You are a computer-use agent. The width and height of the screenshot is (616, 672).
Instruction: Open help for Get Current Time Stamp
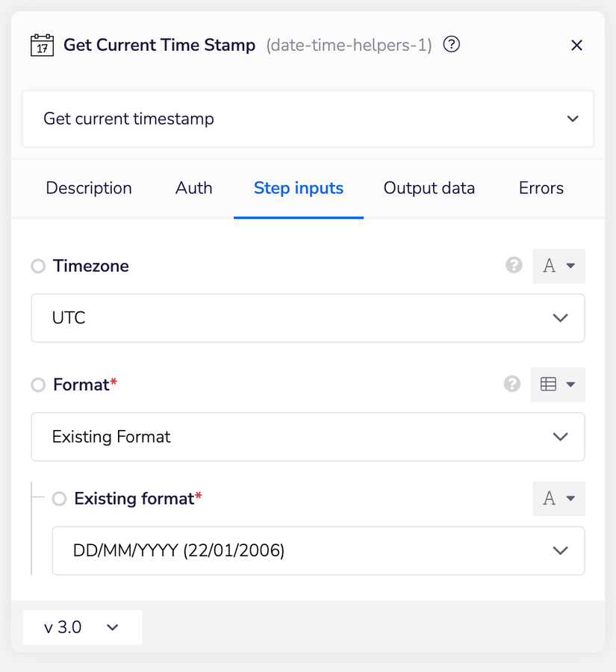click(x=451, y=45)
